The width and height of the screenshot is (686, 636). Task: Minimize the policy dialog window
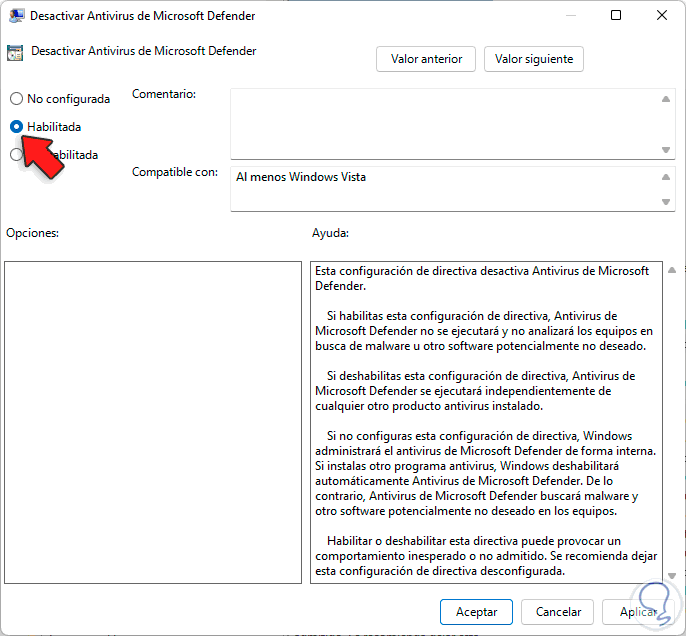click(570, 15)
